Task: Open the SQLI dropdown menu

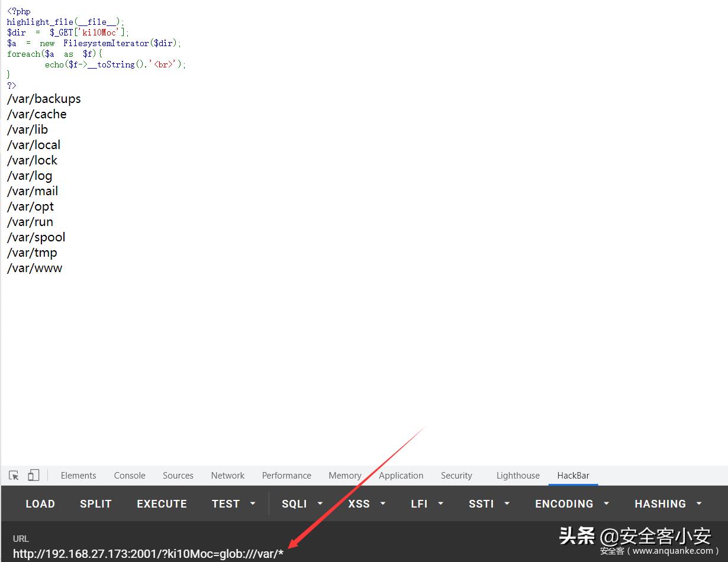Action: [302, 504]
